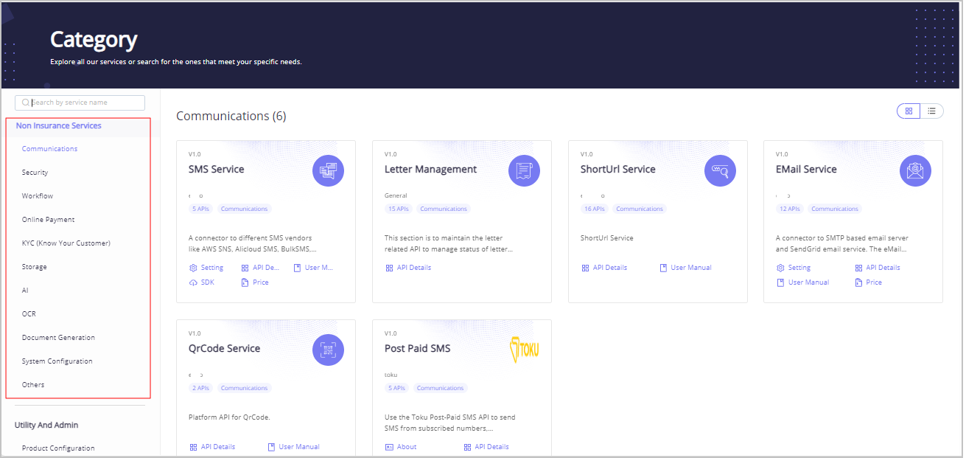This screenshot has width=980, height=458.
Task: Open API Details on Letter Management card
Action: 407,268
